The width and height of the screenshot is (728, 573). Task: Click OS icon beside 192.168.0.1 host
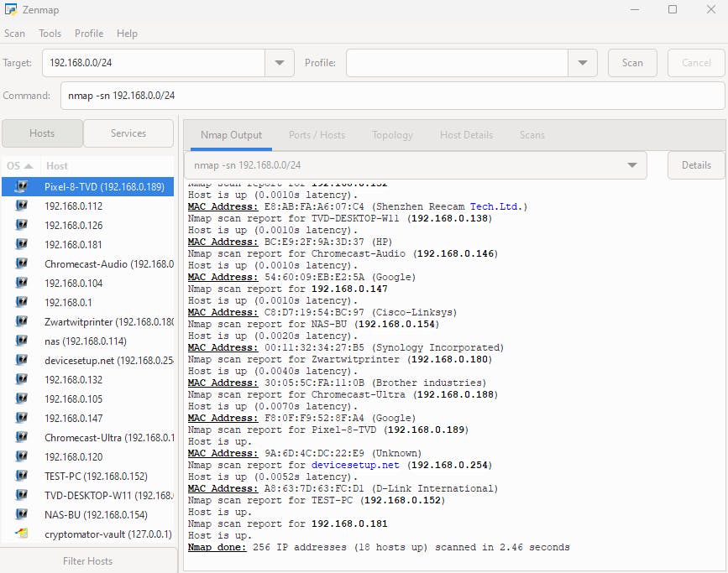coord(21,302)
